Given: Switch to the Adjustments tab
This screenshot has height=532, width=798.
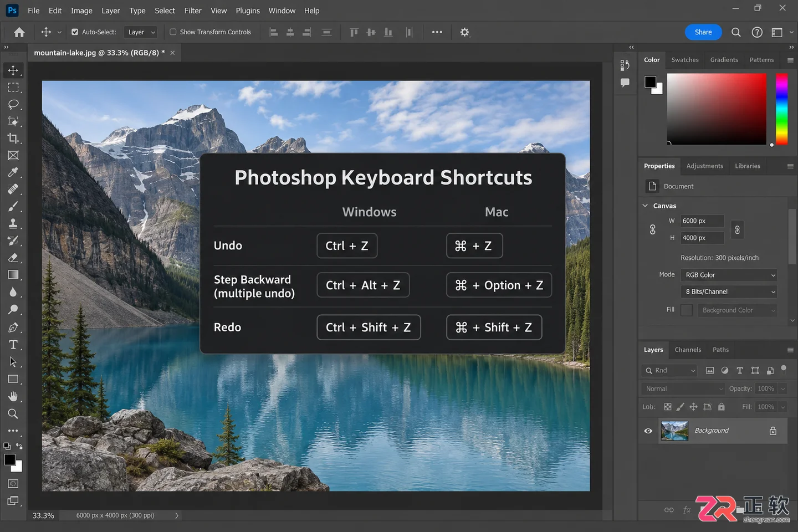Looking at the screenshot, I should (x=704, y=166).
